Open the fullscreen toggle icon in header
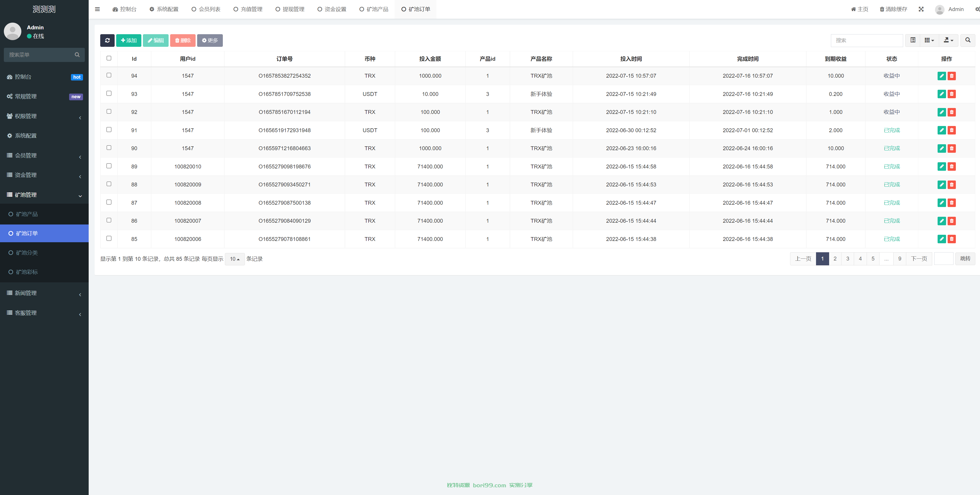This screenshot has width=980, height=495. pyautogui.click(x=921, y=9)
